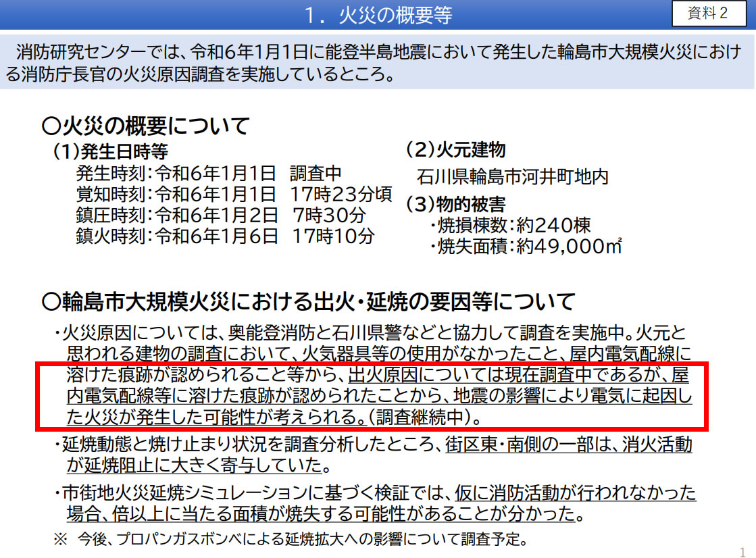
Task: Click the '資料2' label box
Action: (x=708, y=13)
